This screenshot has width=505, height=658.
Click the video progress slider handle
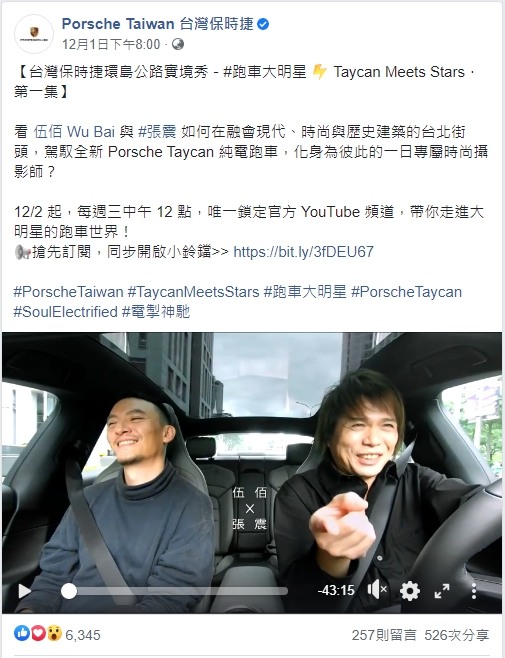pyautogui.click(x=69, y=591)
